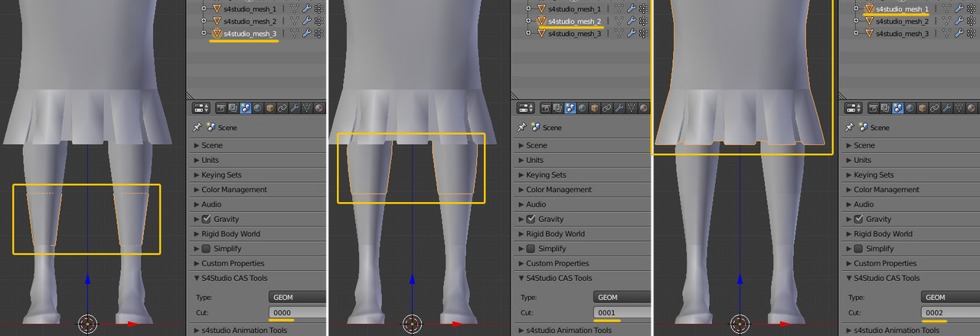Open editor type selector in left properties header
Viewport: 980px width, 336px height.
(201, 108)
